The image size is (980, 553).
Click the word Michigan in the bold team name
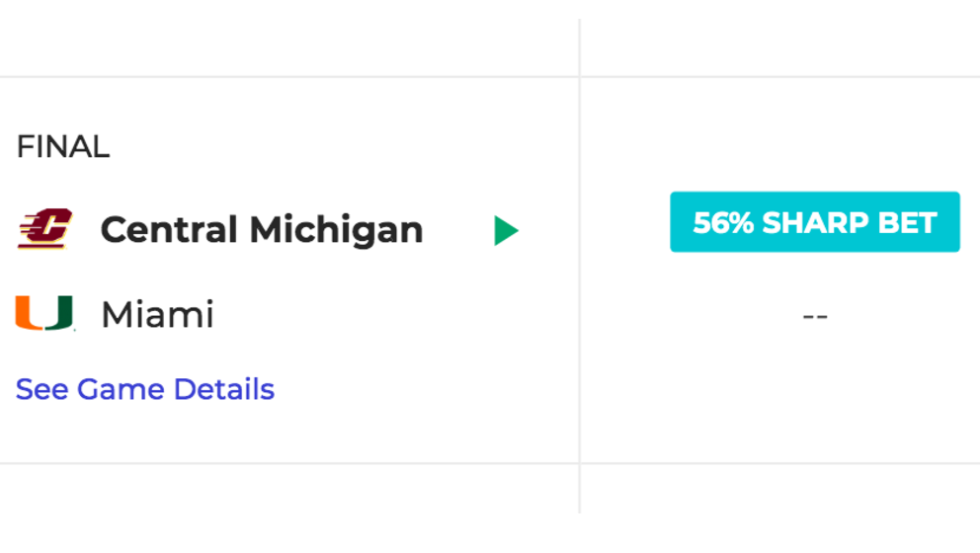(336, 229)
